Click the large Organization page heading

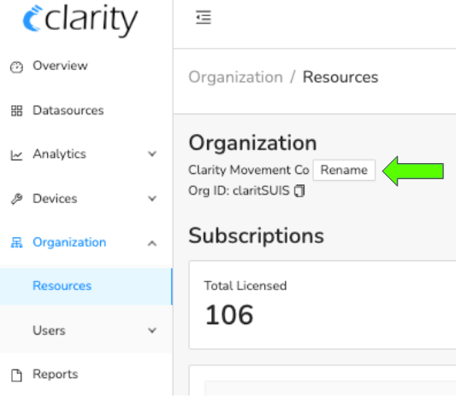tap(253, 143)
